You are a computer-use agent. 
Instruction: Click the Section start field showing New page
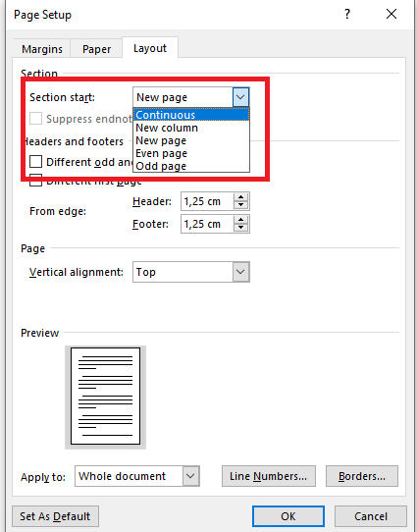(183, 97)
